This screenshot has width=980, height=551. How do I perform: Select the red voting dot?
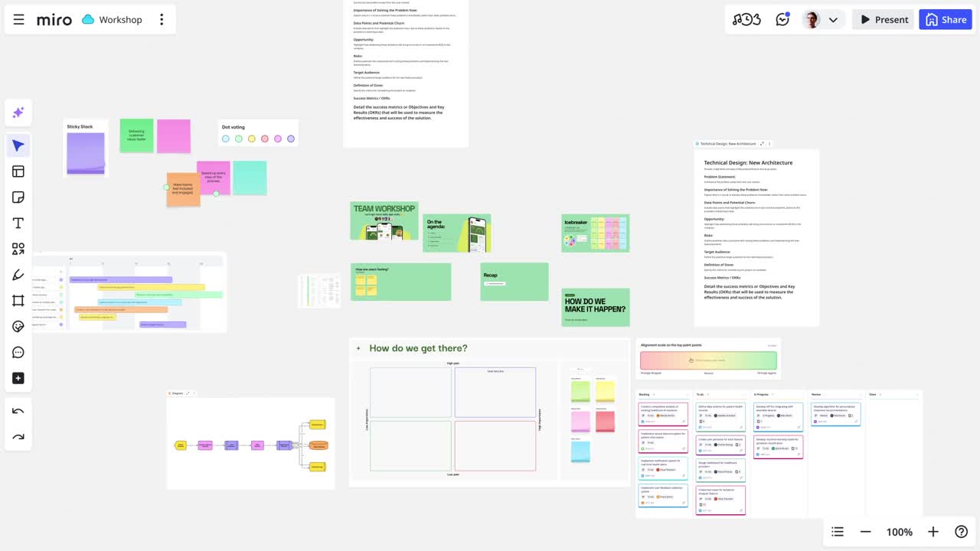click(x=265, y=139)
